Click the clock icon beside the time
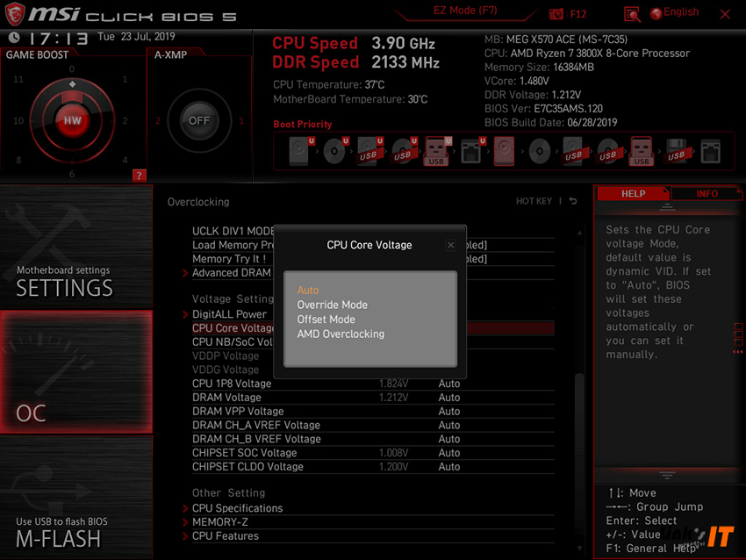746x560 pixels. 14,37
